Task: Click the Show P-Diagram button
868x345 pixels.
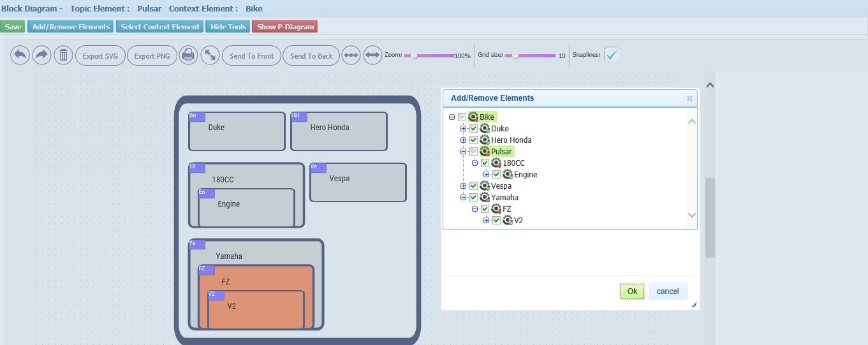Action: pyautogui.click(x=285, y=27)
